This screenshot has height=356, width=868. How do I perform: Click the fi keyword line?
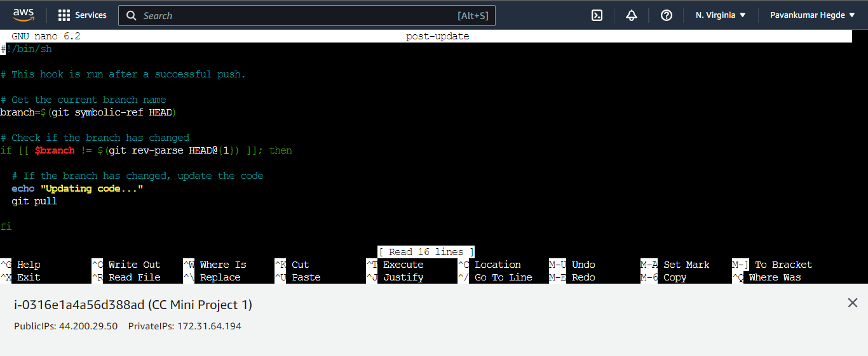tap(6, 227)
